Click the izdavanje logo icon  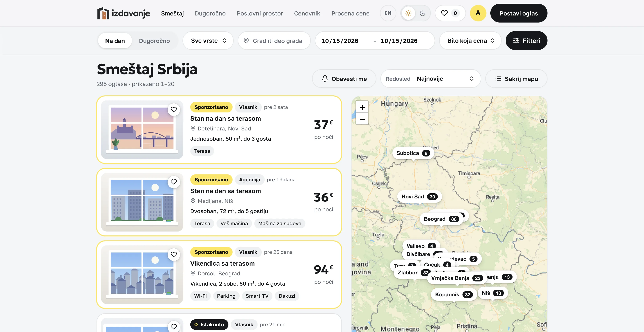(103, 13)
